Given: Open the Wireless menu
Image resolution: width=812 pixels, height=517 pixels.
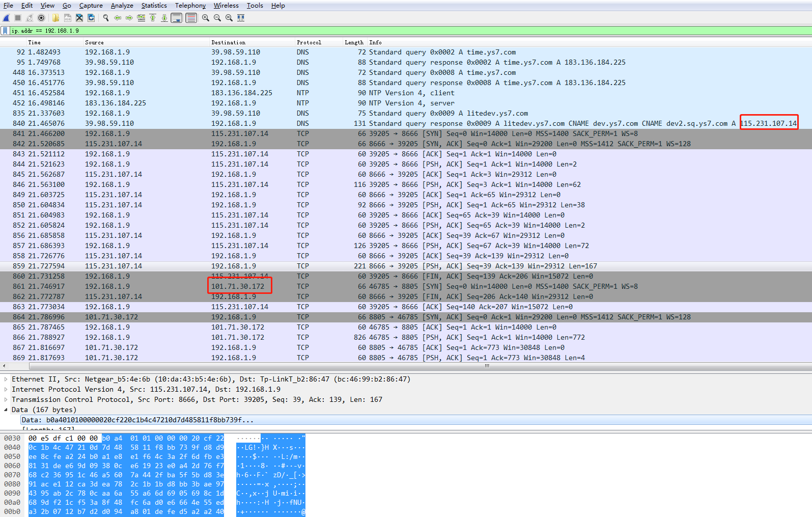Looking at the screenshot, I should pyautogui.click(x=226, y=6).
